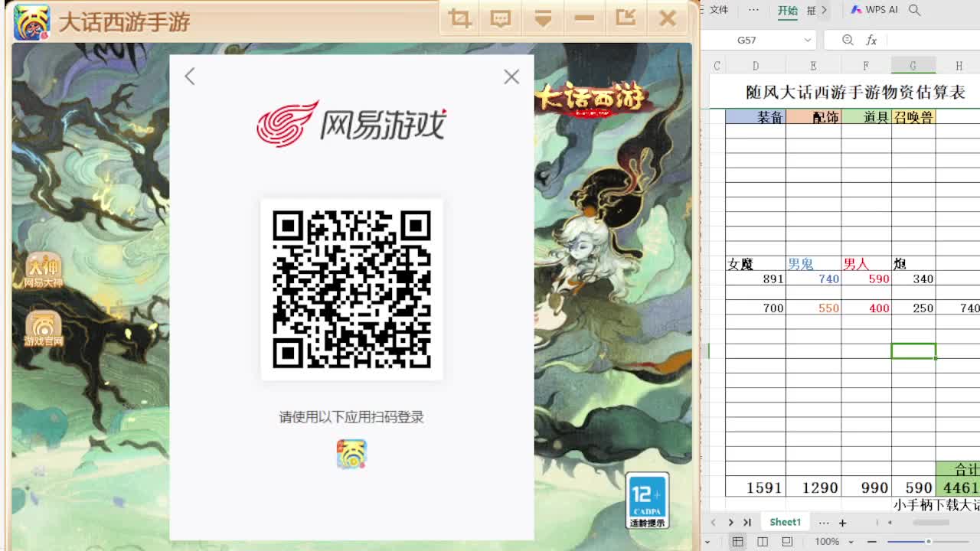Open the feedback message icon in game toolbar
The width and height of the screenshot is (980, 551).
click(500, 18)
